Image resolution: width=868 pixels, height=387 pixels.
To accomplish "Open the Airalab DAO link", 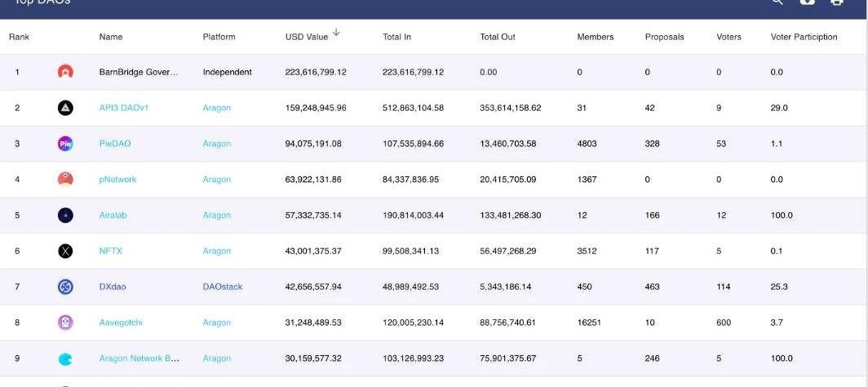I will coord(113,216).
